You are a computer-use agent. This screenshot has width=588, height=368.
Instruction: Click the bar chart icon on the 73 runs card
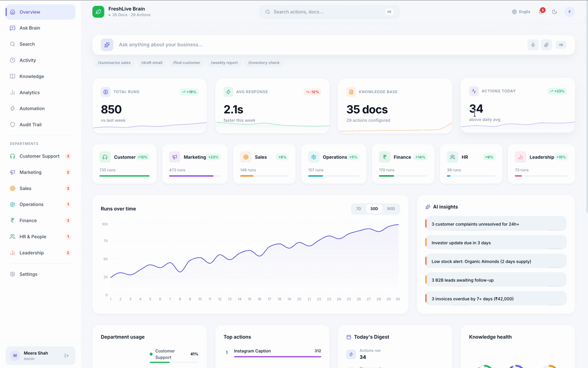click(520, 157)
